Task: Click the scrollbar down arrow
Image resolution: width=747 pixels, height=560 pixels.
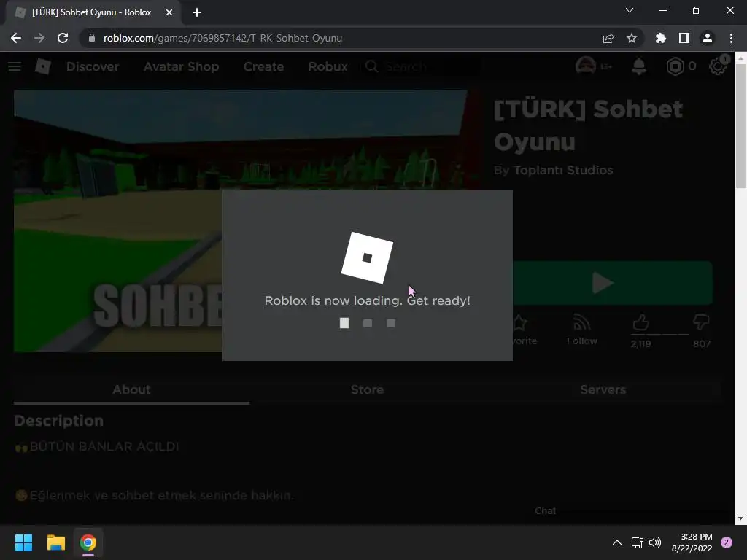Action: coord(740,518)
